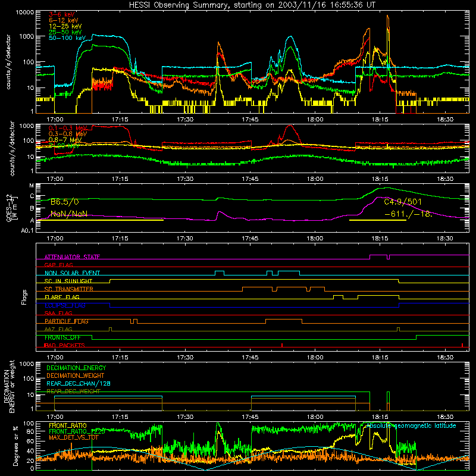This screenshot has height=476, width=476.
Task: Select the AAZ_FLAG label
Action: pos(58,329)
